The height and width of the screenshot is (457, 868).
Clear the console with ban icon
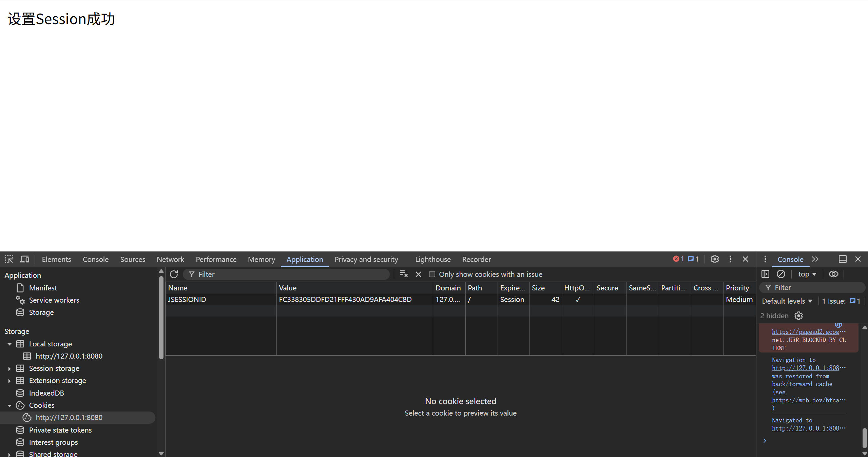[x=781, y=274]
